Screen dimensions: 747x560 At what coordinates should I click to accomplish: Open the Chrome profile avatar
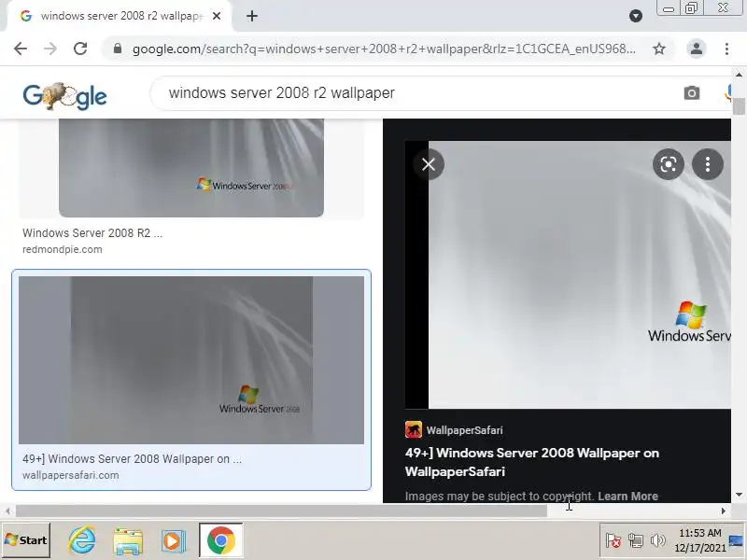(x=696, y=49)
